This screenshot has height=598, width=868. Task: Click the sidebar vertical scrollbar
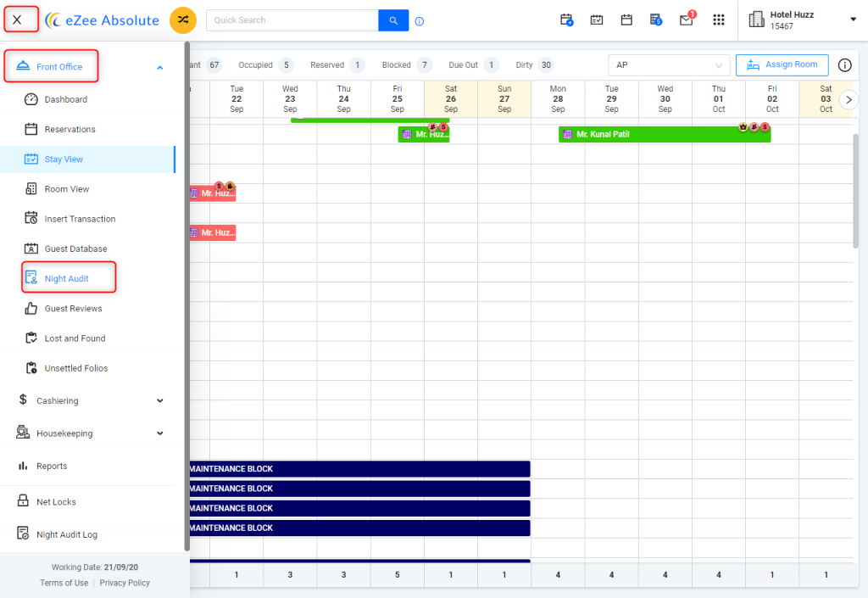click(187, 296)
